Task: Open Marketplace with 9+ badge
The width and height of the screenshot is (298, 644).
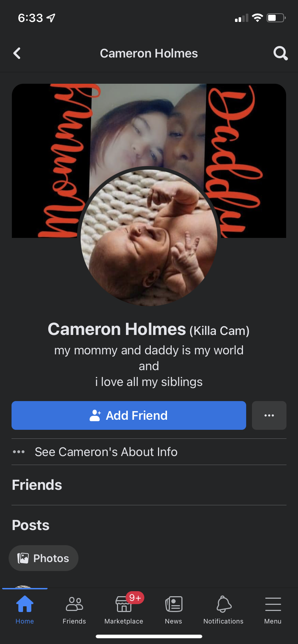Action: [x=124, y=610]
